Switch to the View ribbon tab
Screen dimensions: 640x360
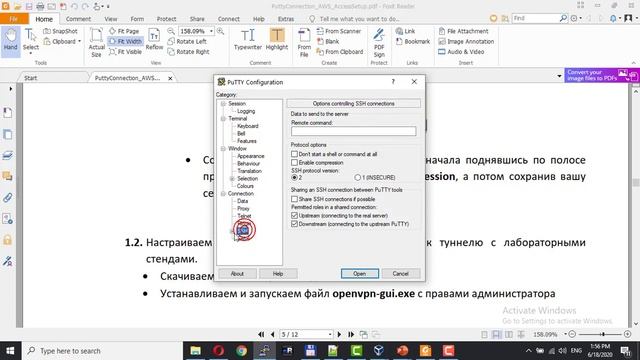click(111, 19)
